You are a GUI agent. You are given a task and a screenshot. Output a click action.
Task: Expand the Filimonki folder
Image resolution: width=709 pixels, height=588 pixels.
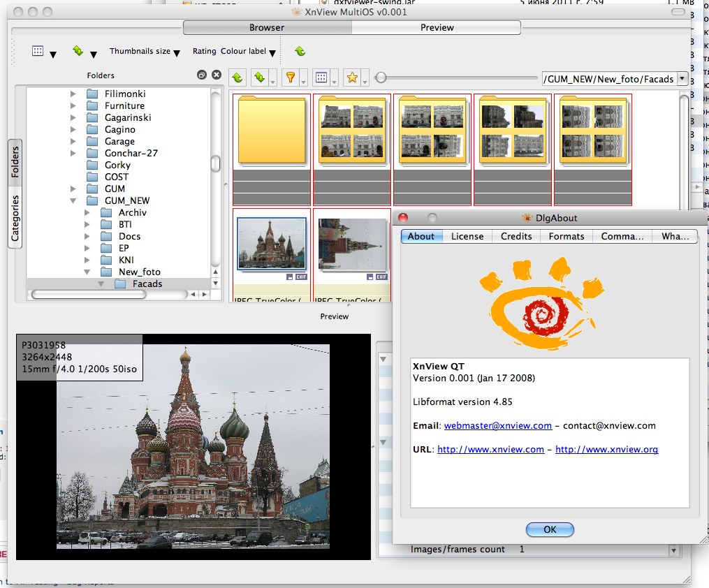point(73,94)
